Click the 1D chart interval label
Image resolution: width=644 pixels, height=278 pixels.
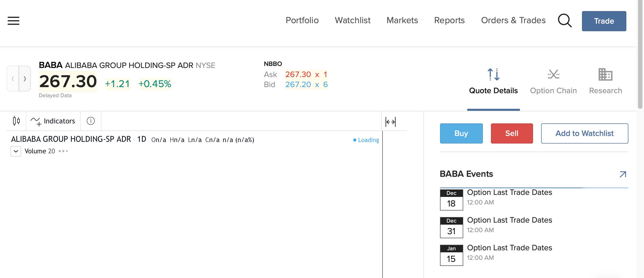pos(142,139)
